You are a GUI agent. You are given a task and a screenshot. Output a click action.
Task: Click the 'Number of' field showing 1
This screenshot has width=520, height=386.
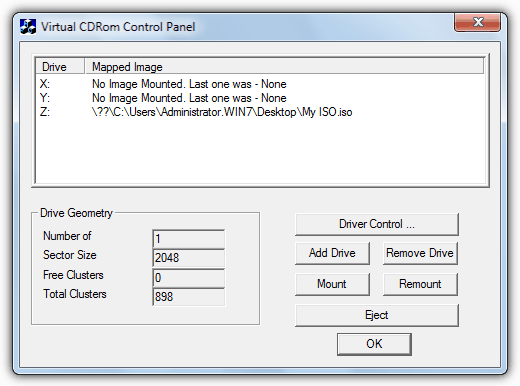pyautogui.click(x=189, y=239)
